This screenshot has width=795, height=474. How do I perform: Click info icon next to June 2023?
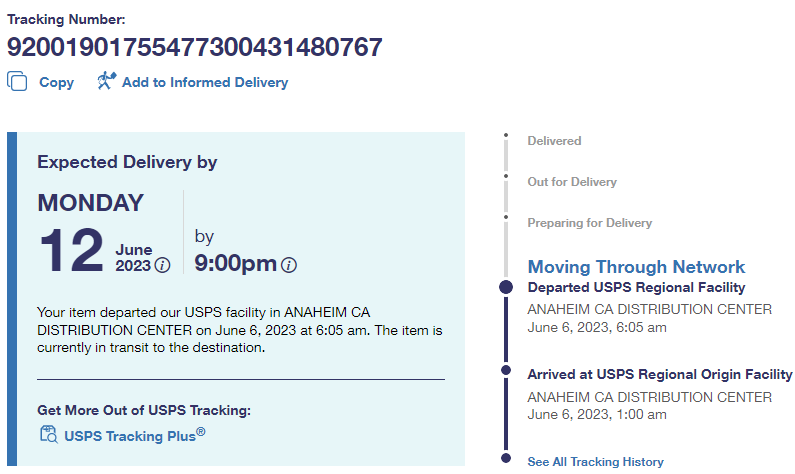point(163,265)
